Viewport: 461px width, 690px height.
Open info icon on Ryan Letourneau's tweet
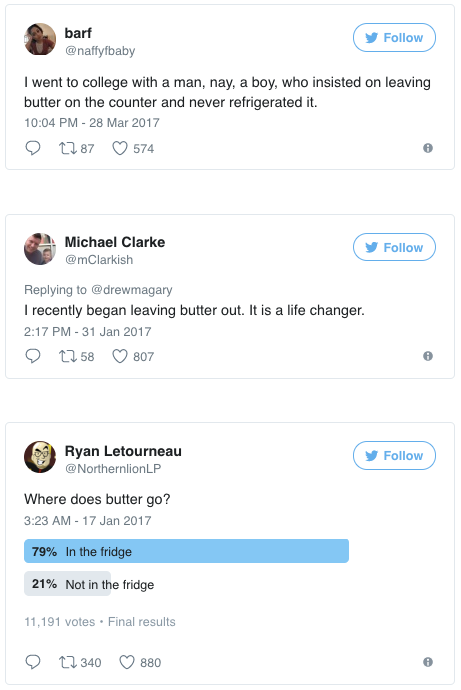(428, 662)
